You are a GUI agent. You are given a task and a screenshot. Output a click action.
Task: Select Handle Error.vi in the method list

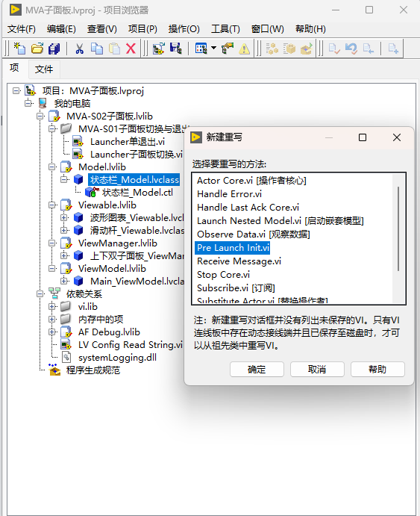[229, 194]
